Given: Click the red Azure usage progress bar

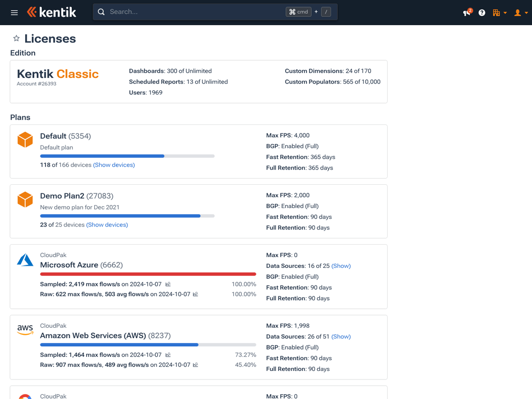Looking at the screenshot, I should [148, 274].
